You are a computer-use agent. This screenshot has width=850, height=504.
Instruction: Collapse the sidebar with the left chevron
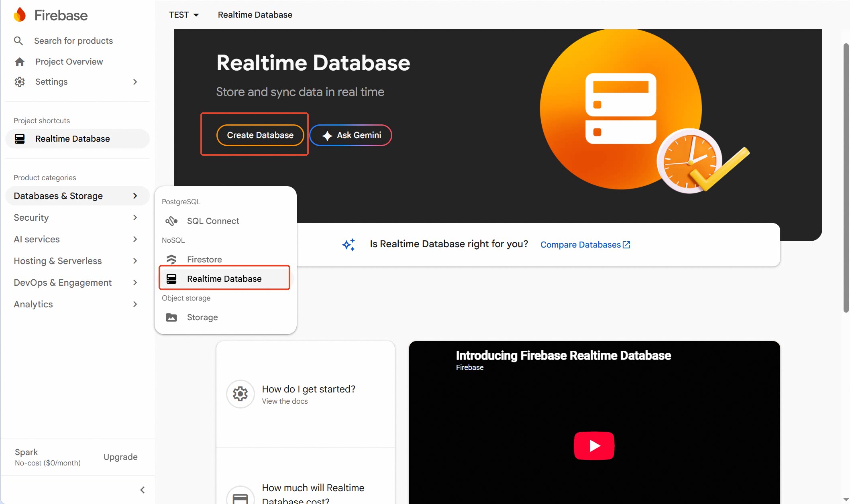(143, 490)
